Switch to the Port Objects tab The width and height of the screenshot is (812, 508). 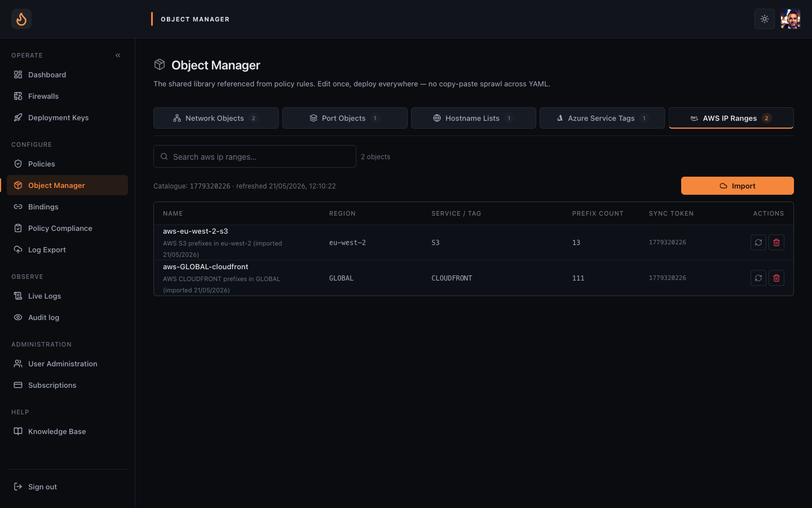point(345,118)
